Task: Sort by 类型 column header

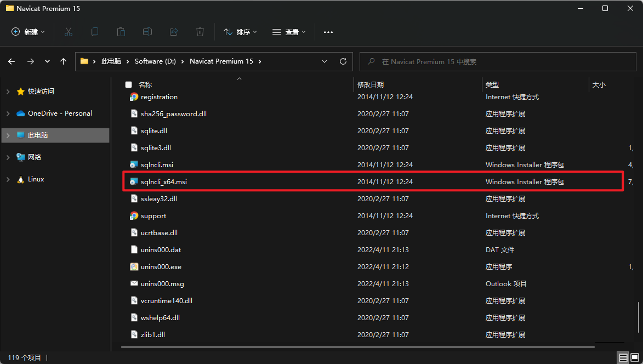Action: click(x=492, y=85)
